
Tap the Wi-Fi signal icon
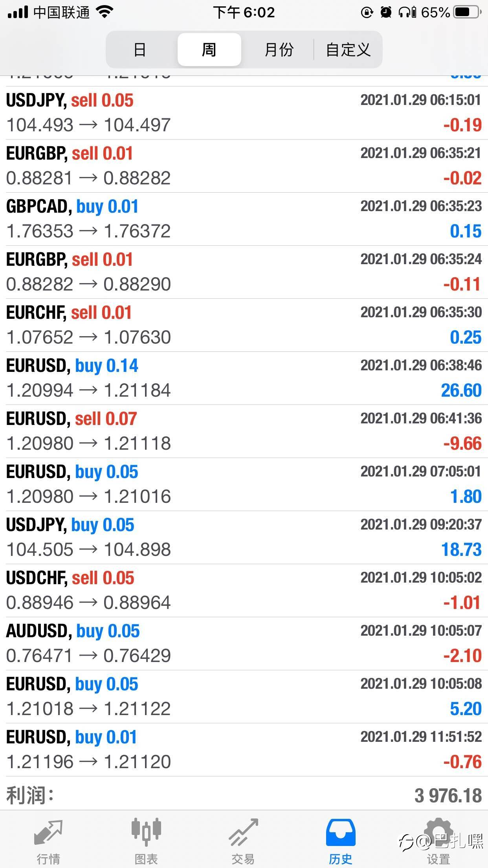click(x=105, y=13)
